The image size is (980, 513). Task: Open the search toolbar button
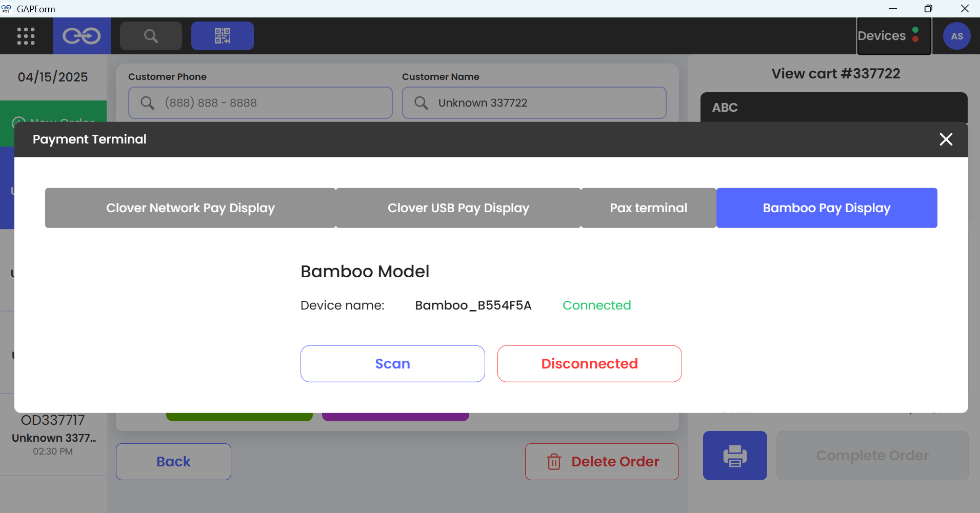pyautogui.click(x=151, y=36)
